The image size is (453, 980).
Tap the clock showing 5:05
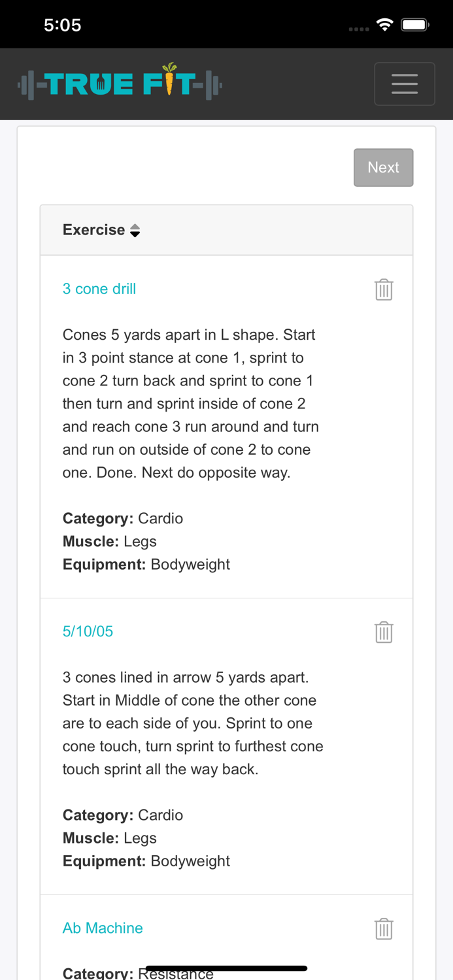click(x=63, y=24)
